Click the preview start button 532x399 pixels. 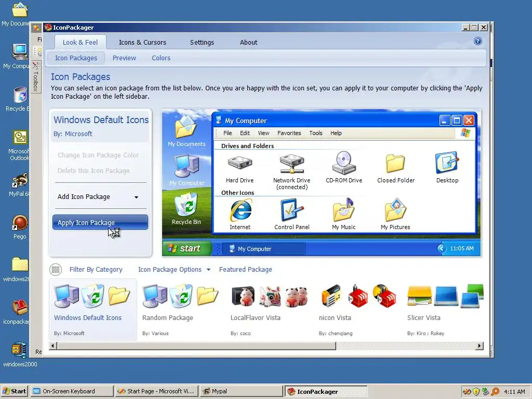tap(187, 248)
